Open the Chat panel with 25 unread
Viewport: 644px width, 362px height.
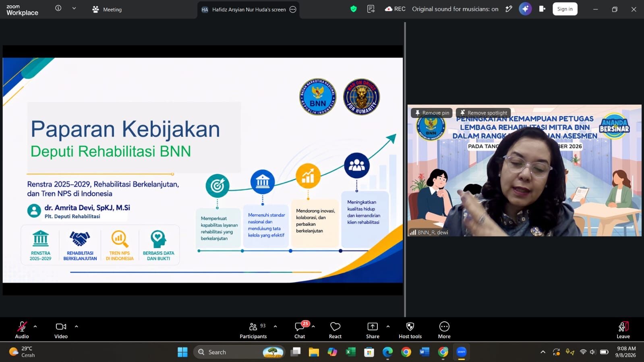click(x=300, y=330)
